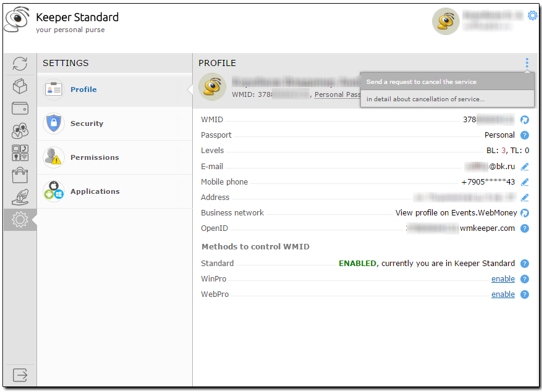Viewport: 542px width, 392px height.
Task: Click the WMID link icon
Action: [x=524, y=120]
